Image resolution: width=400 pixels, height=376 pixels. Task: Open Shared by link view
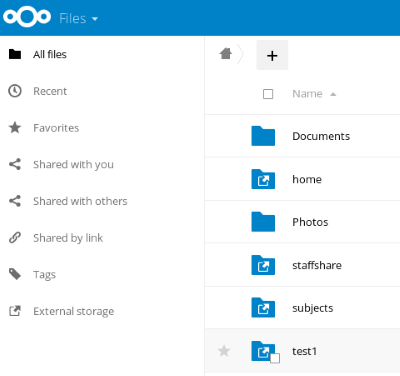68,238
